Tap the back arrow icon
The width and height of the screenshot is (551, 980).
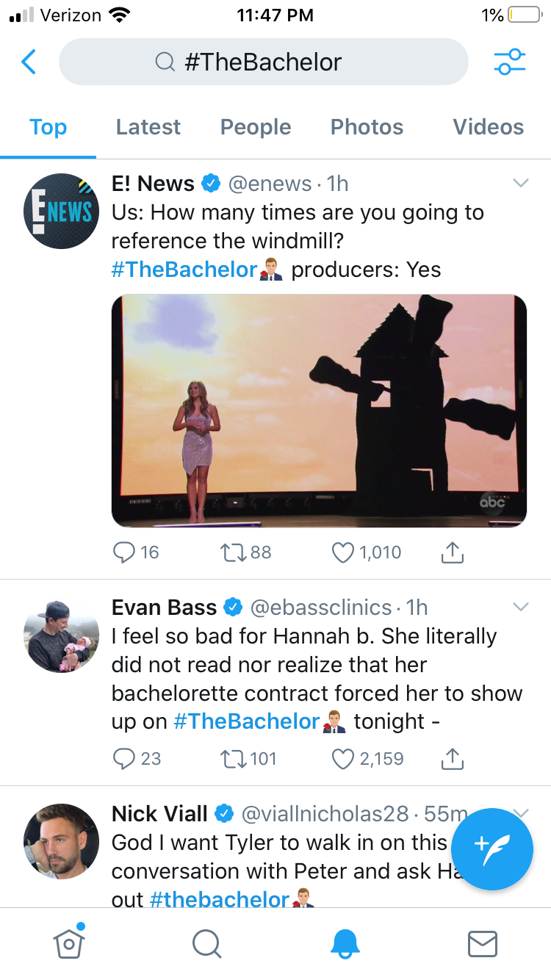29,62
